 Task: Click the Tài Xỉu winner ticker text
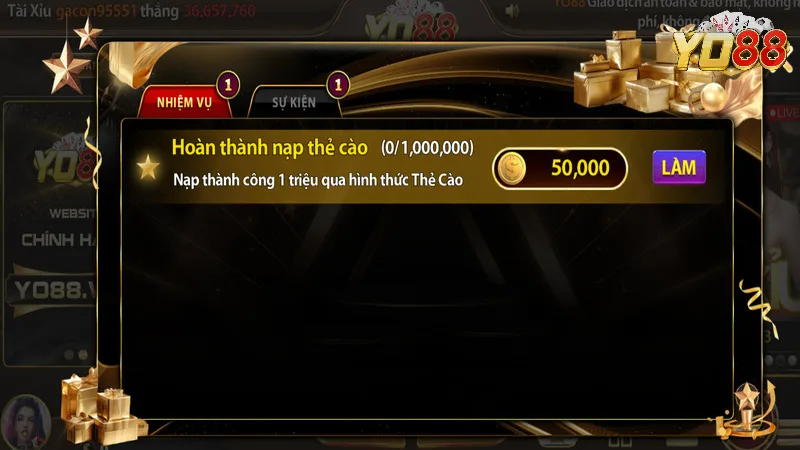point(131,11)
